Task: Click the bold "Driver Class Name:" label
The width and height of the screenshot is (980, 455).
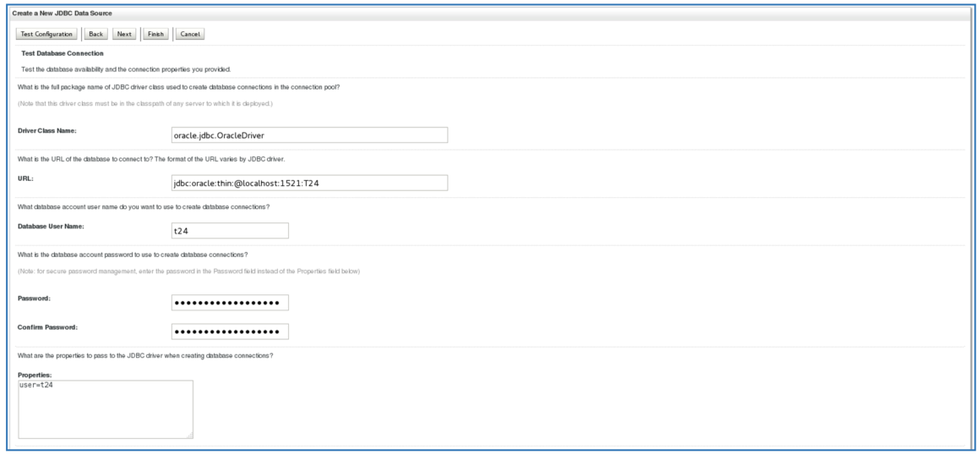Action: click(x=47, y=131)
